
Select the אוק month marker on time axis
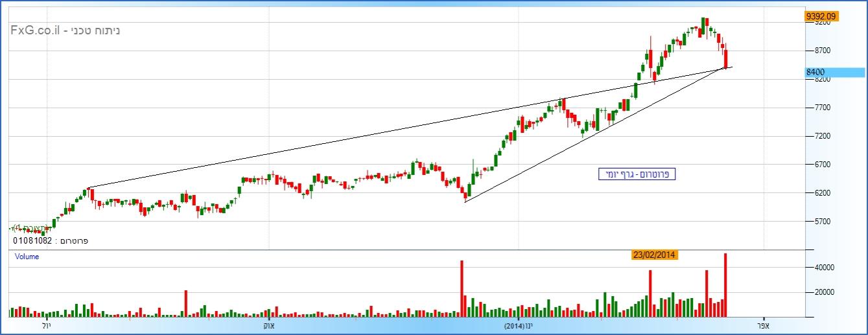click(x=268, y=325)
